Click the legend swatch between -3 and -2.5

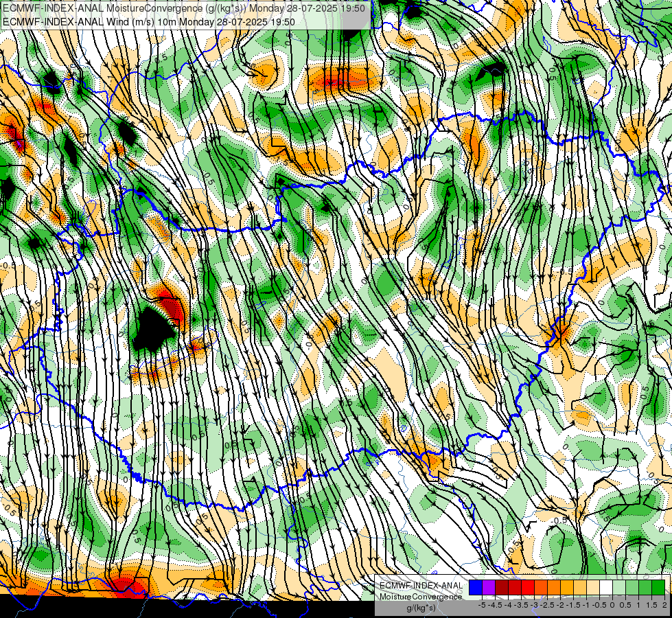tap(541, 588)
